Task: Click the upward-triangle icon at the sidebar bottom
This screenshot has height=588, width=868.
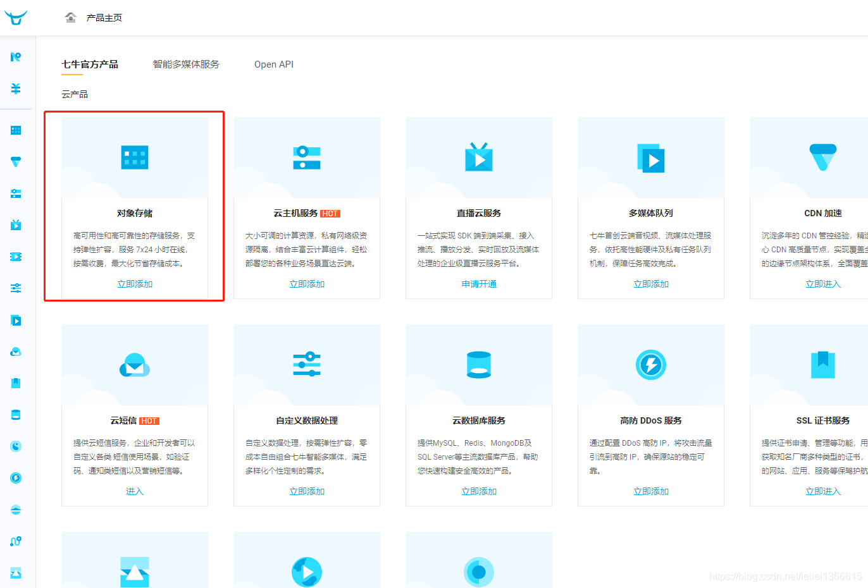Action: (x=16, y=573)
